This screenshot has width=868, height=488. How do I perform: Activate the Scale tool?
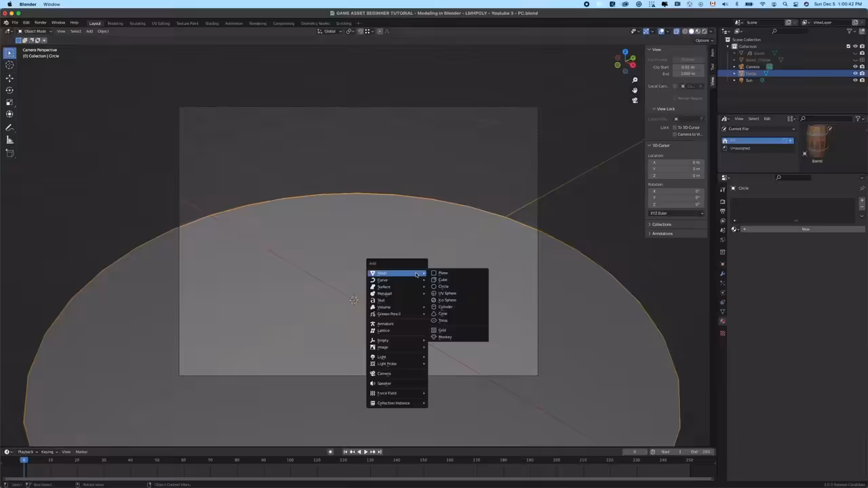pyautogui.click(x=9, y=102)
